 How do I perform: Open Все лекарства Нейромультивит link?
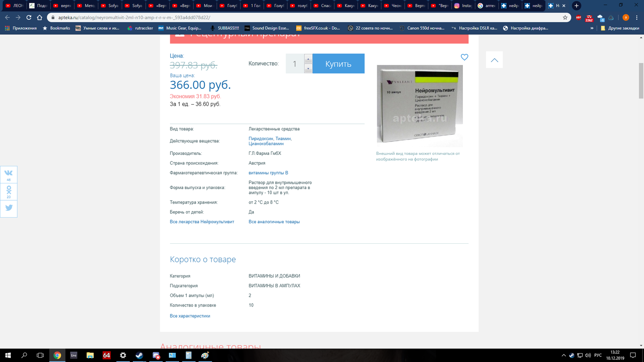tap(202, 222)
